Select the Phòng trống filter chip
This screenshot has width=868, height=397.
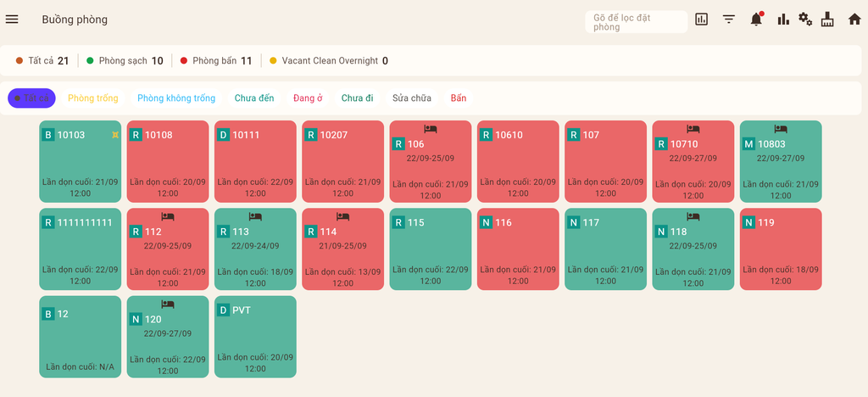(93, 98)
